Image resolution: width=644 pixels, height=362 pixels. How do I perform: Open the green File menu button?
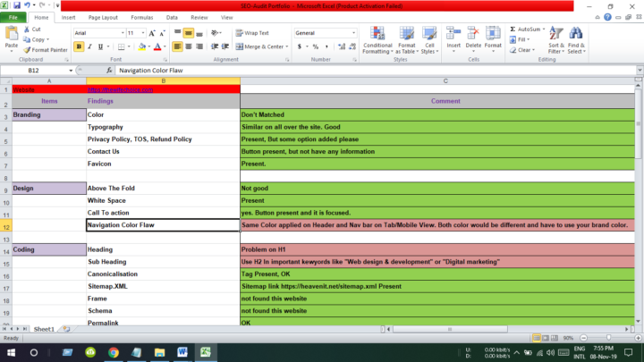click(x=13, y=17)
